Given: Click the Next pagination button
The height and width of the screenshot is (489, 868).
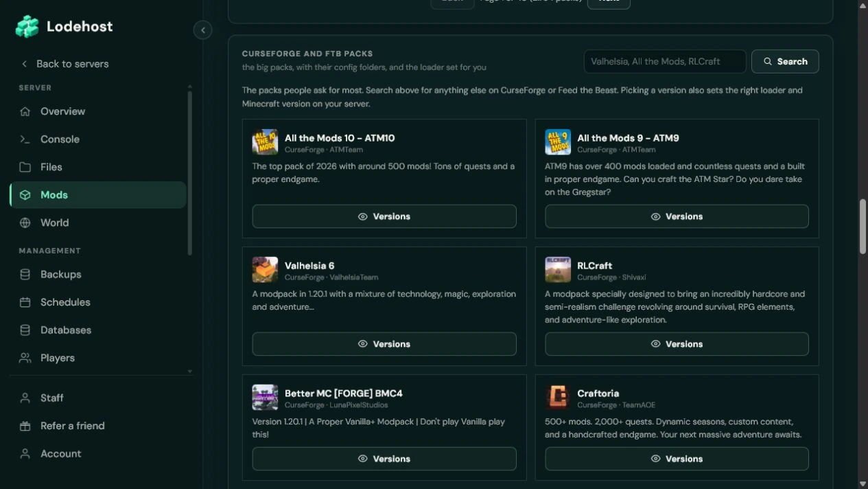Looking at the screenshot, I should [x=609, y=3].
